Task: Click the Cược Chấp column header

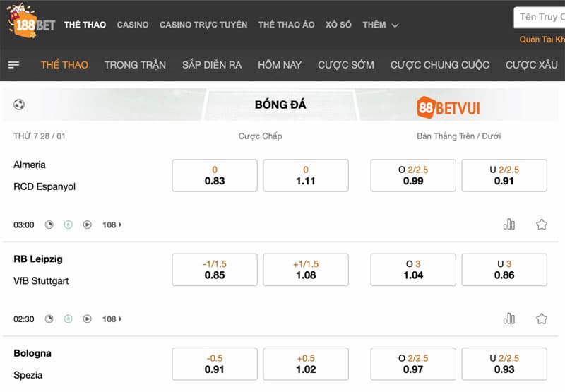Action: [x=260, y=136]
